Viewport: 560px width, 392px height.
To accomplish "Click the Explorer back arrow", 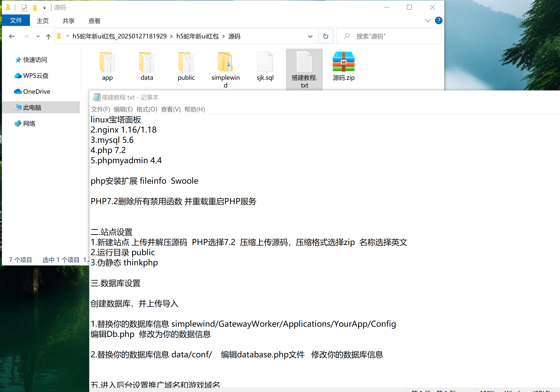I will [x=11, y=36].
